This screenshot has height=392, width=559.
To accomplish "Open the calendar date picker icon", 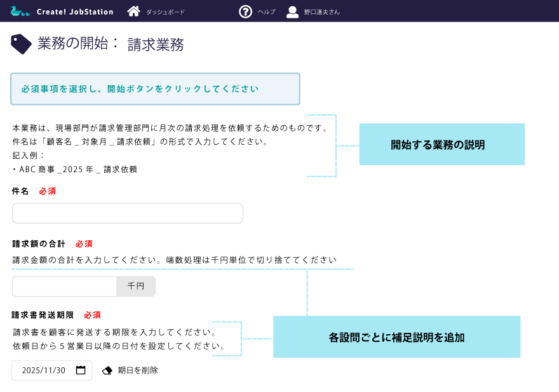I will point(81,370).
